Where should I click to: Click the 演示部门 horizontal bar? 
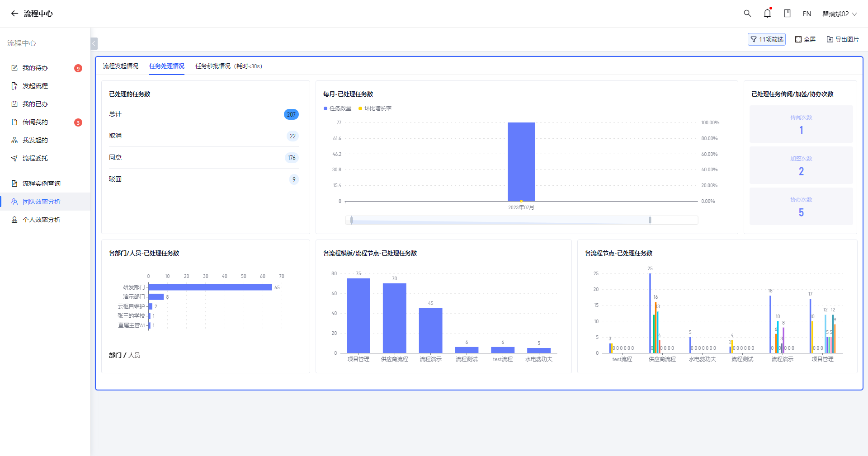click(156, 297)
